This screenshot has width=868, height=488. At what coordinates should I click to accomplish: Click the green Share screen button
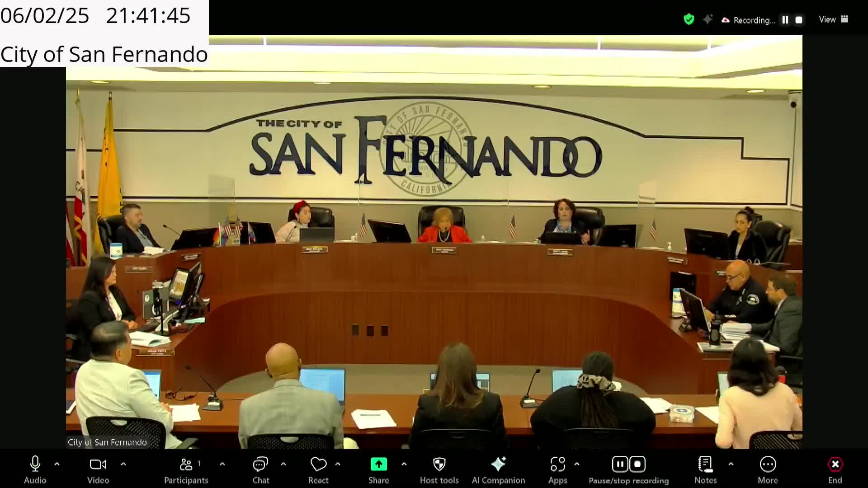tap(378, 465)
